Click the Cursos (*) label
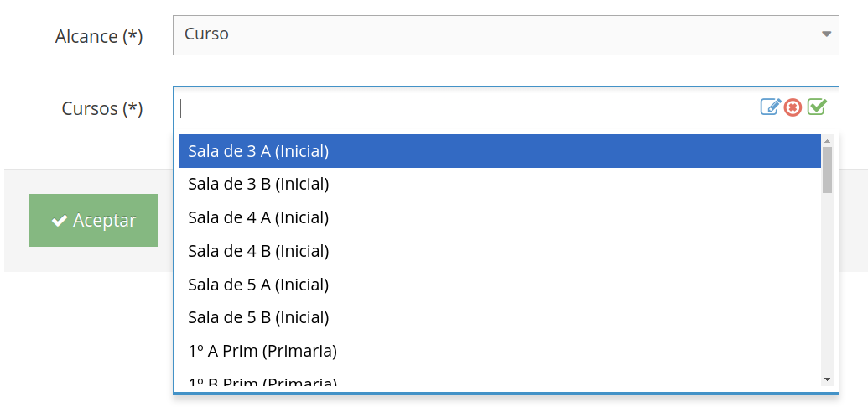Screen dimensions: 868x418 coord(101,108)
